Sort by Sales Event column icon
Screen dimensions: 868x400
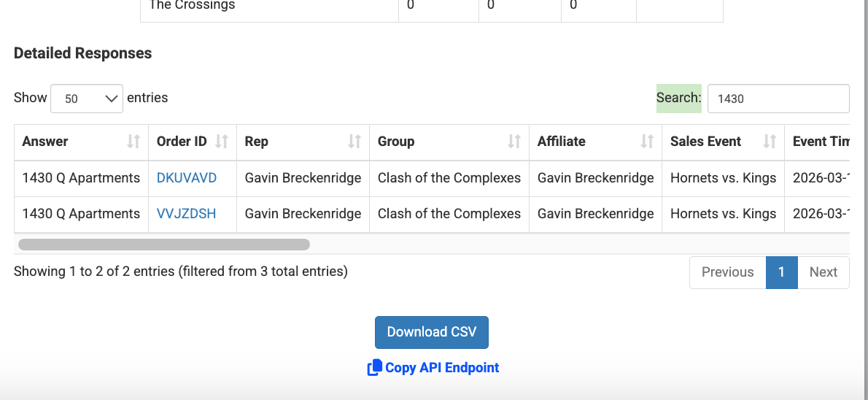[770, 142]
